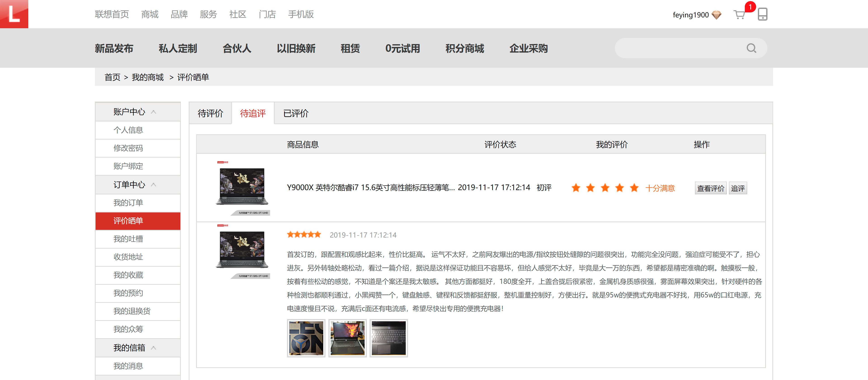Open 以旧换新 menu item

point(296,49)
